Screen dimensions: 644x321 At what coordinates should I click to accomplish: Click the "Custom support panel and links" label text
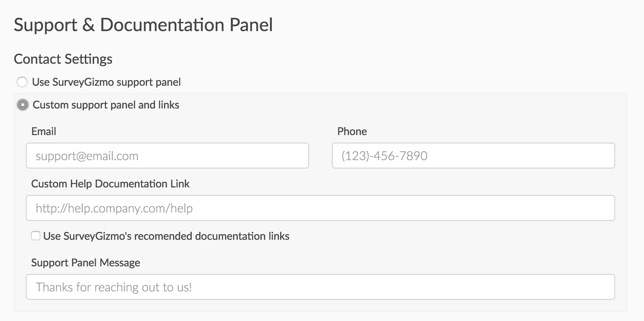pos(106,105)
